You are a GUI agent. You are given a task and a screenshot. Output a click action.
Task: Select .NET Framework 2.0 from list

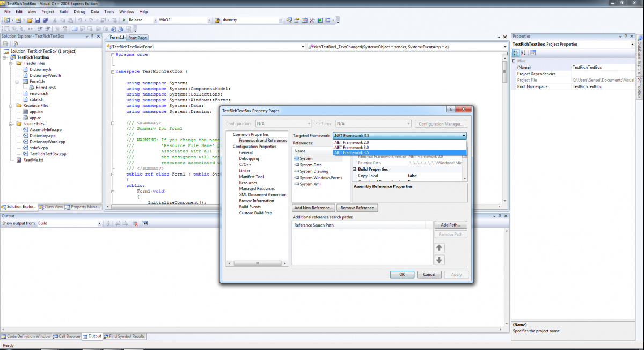[x=352, y=142]
